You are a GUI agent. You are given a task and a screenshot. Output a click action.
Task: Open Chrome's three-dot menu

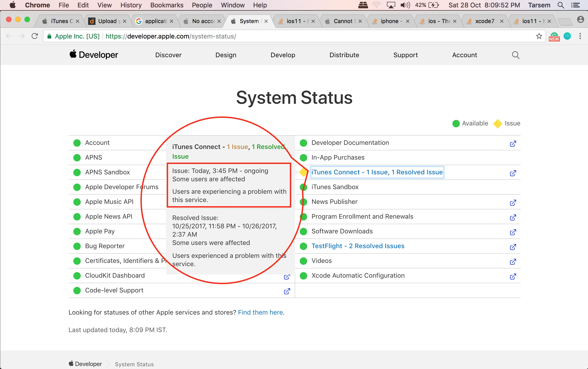(580, 36)
